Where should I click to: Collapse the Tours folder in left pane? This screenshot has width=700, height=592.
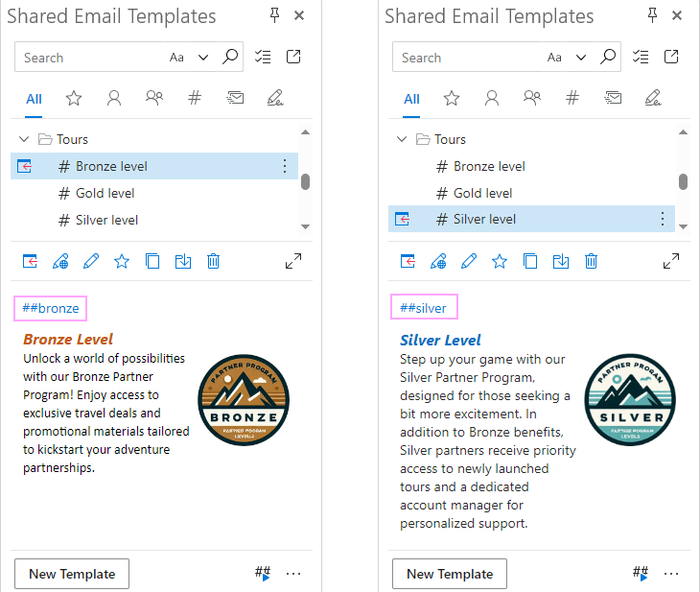[x=24, y=139]
